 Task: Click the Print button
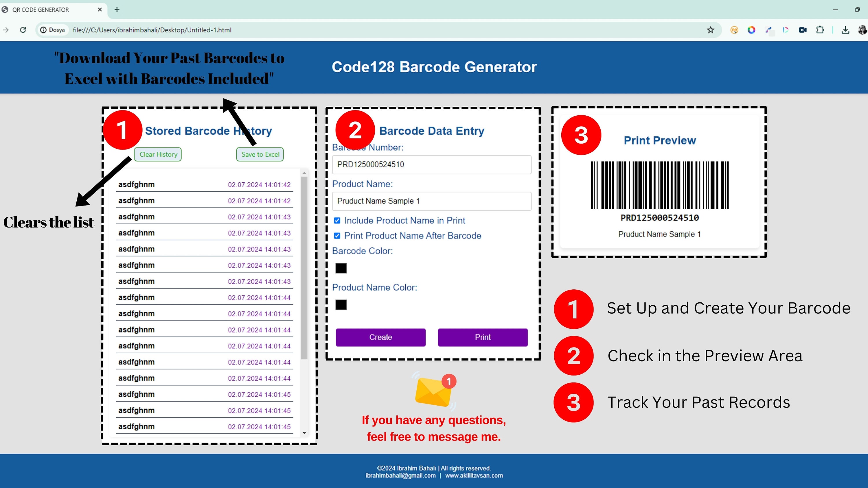point(483,337)
